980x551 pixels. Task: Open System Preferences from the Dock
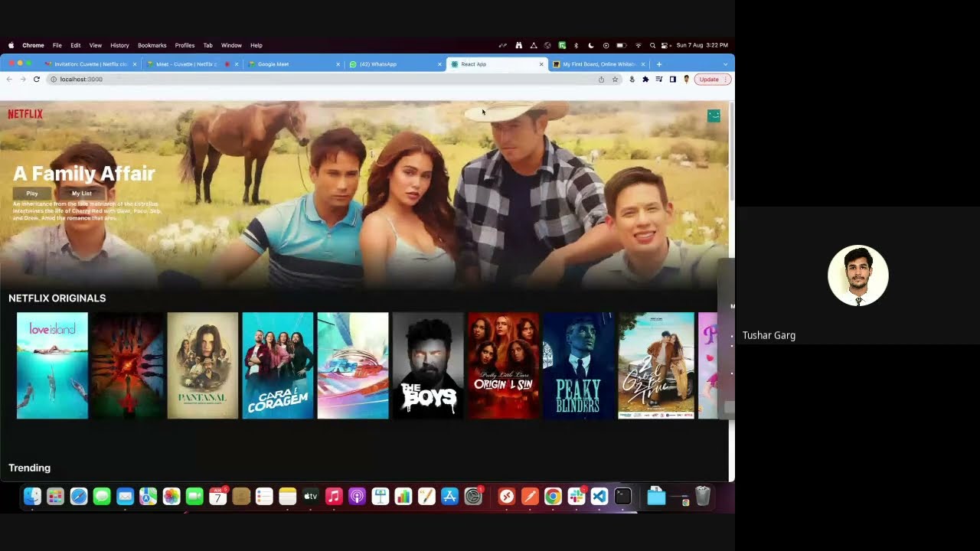coord(473,497)
